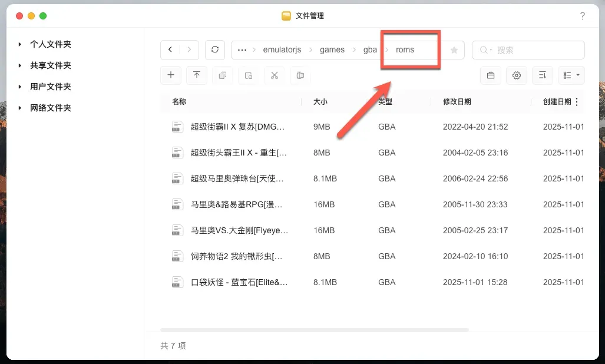
Task: Go back using the left arrow button
Action: coord(170,50)
